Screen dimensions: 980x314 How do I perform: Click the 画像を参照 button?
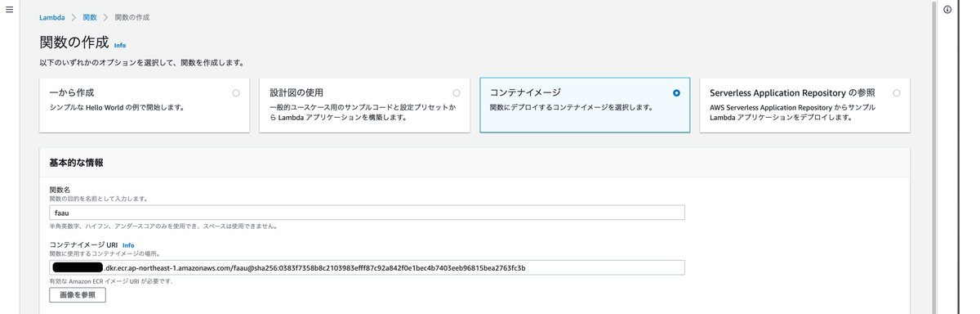[x=78, y=294]
